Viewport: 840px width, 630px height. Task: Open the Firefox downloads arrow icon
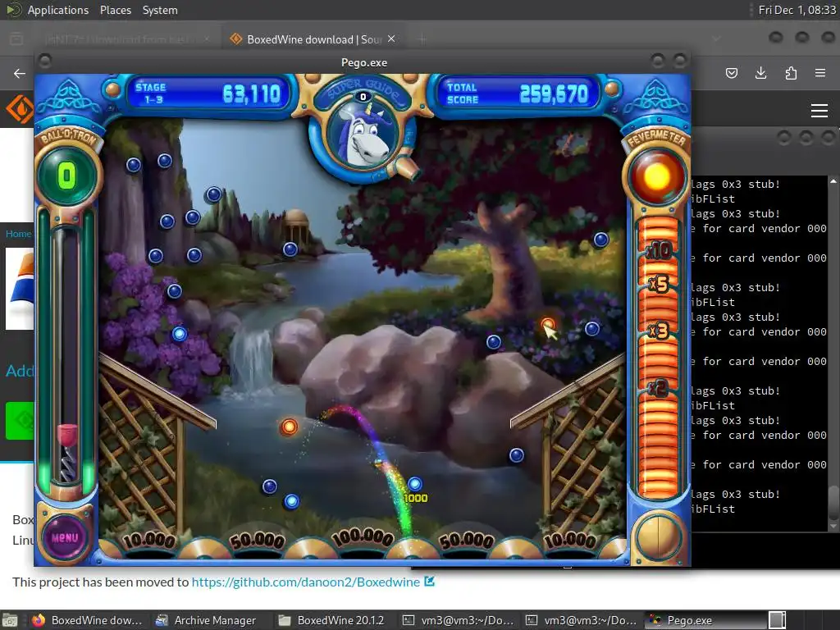(x=760, y=73)
